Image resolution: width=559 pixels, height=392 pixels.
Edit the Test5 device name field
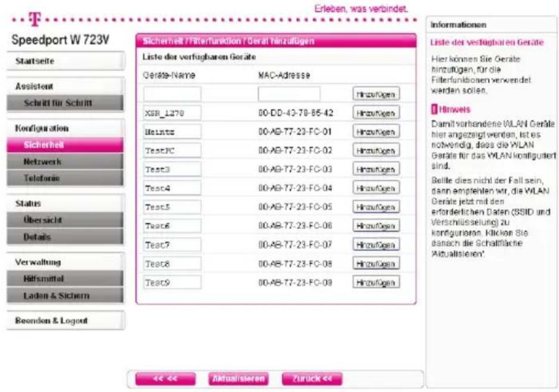(x=172, y=207)
